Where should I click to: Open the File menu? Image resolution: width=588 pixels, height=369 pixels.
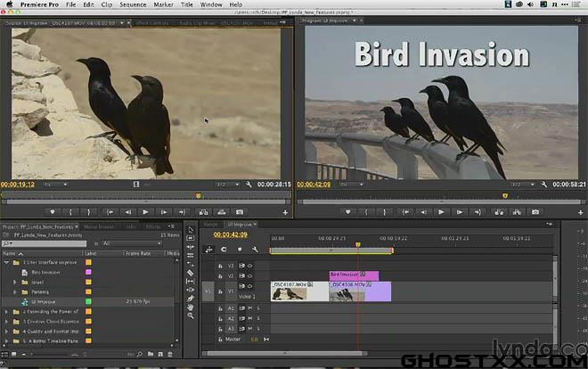pos(71,4)
